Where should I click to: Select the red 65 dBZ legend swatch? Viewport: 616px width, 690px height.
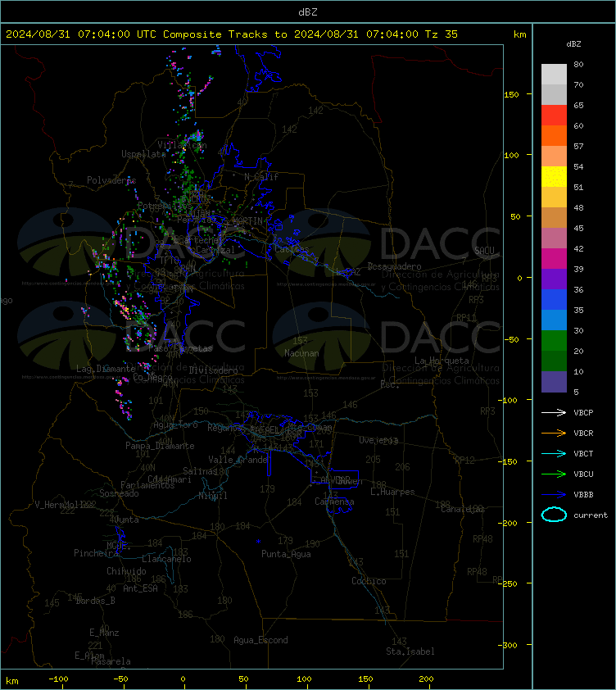554,115
